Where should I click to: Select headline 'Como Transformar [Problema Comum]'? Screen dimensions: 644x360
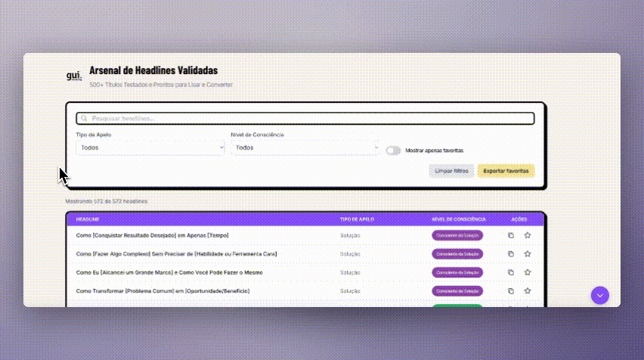(x=163, y=291)
